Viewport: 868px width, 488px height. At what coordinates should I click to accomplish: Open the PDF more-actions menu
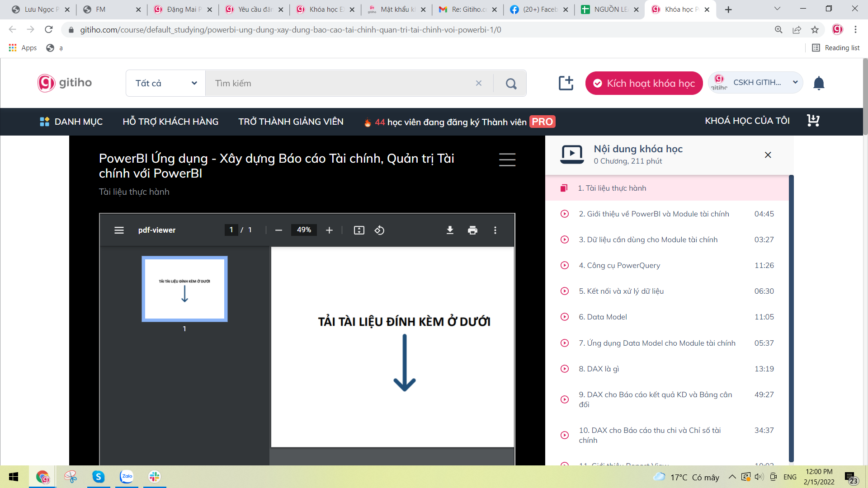tap(495, 230)
